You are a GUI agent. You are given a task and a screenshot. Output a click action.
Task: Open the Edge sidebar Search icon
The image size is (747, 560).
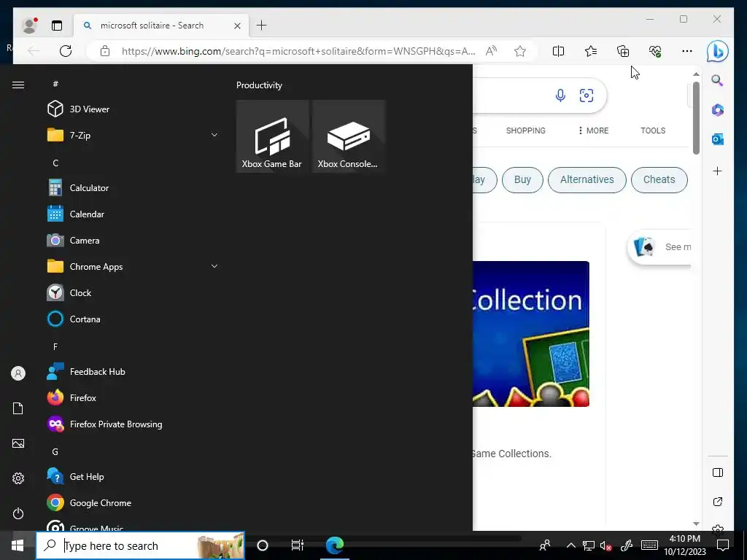pos(718,80)
